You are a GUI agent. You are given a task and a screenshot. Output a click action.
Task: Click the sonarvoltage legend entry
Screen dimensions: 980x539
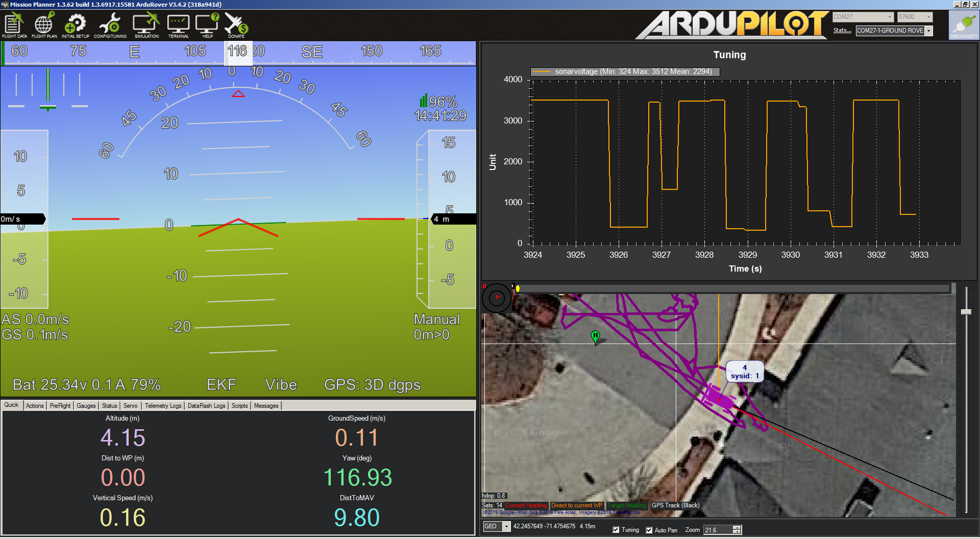(625, 71)
